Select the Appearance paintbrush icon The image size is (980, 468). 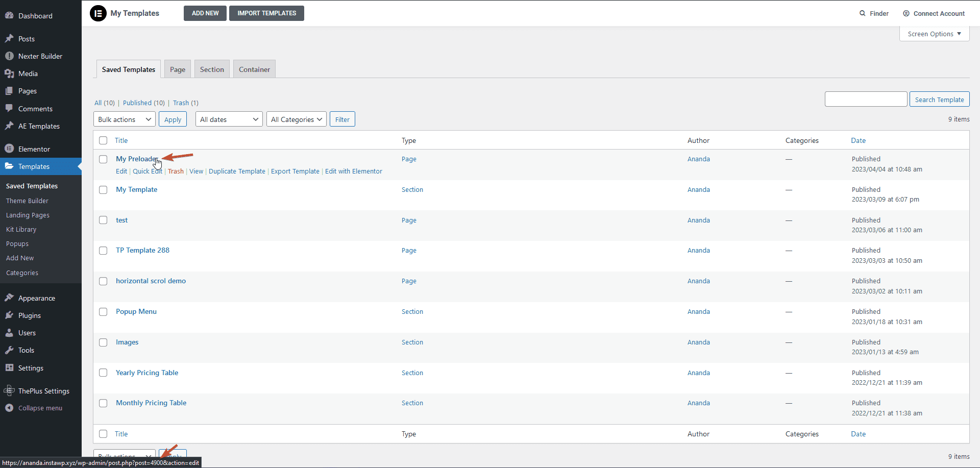(x=10, y=298)
